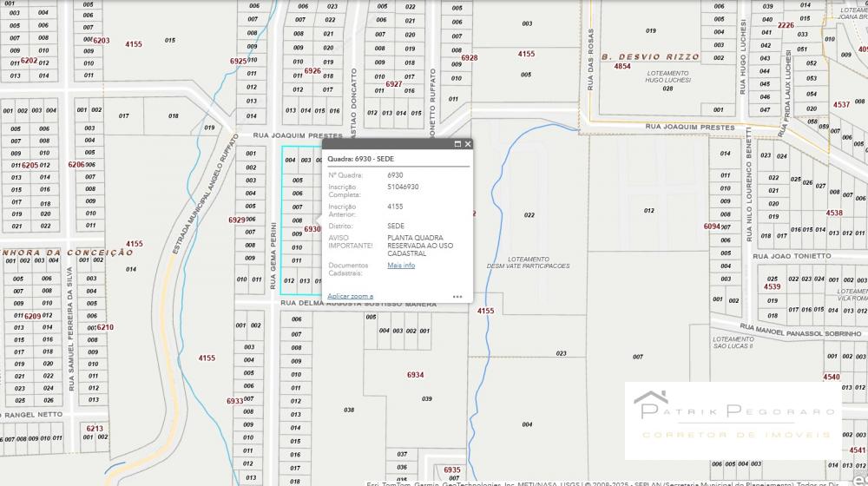This screenshot has width=868, height=486.
Task: Pick block 6928 on the map
Action: coord(470,58)
